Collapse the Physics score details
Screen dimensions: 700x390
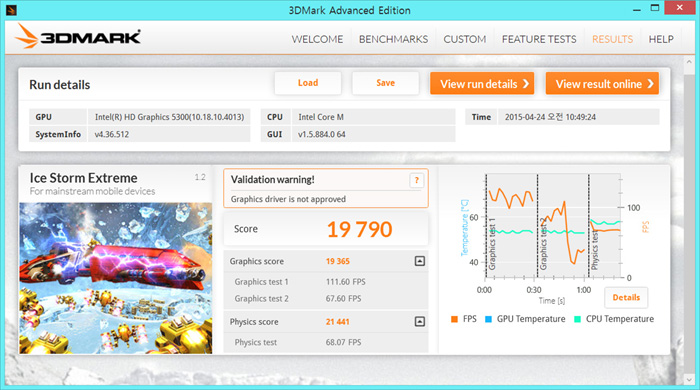tap(420, 321)
